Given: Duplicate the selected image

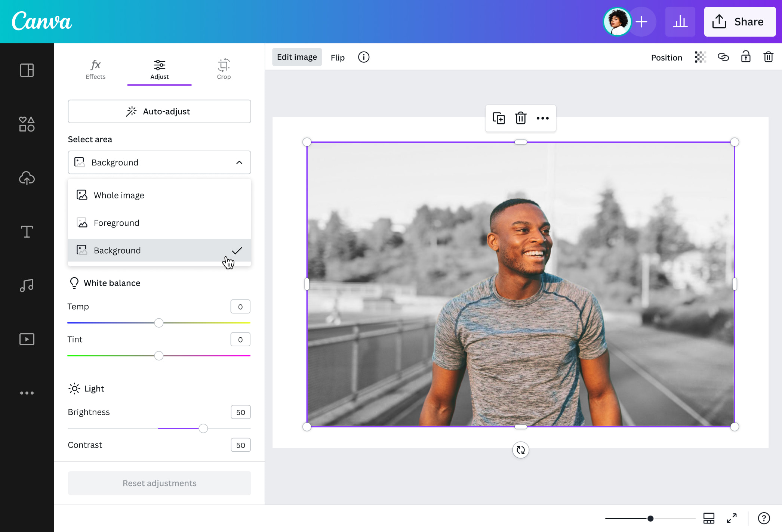Looking at the screenshot, I should [499, 118].
